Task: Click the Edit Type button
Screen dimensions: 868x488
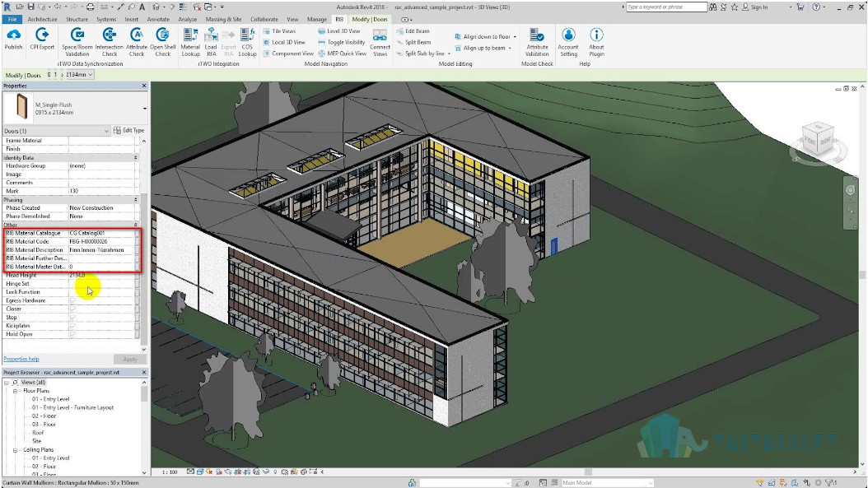Action: 129,131
